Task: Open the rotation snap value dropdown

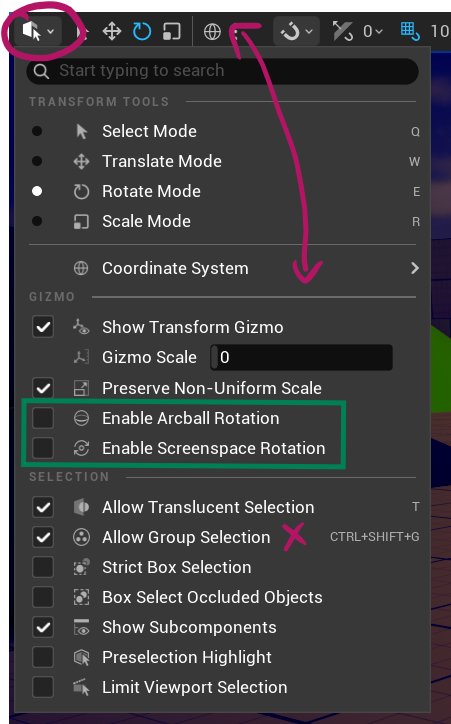Action: (373, 31)
